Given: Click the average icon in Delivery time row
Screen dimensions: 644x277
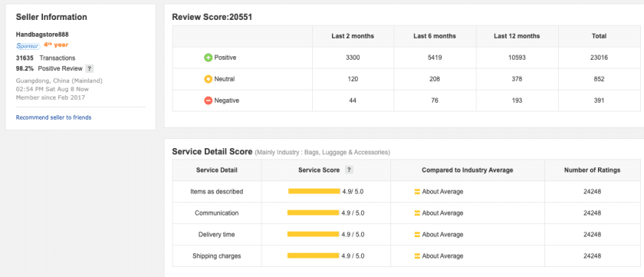Looking at the screenshot, I should pos(417,235).
